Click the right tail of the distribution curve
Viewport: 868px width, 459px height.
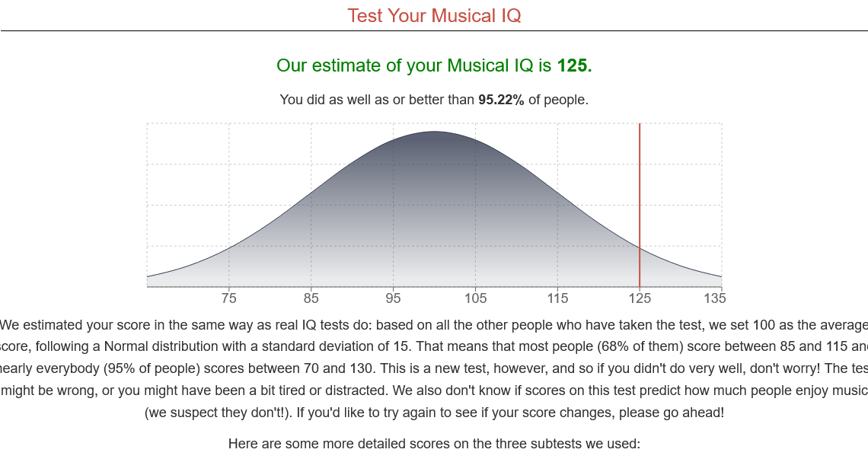[x=703, y=271]
